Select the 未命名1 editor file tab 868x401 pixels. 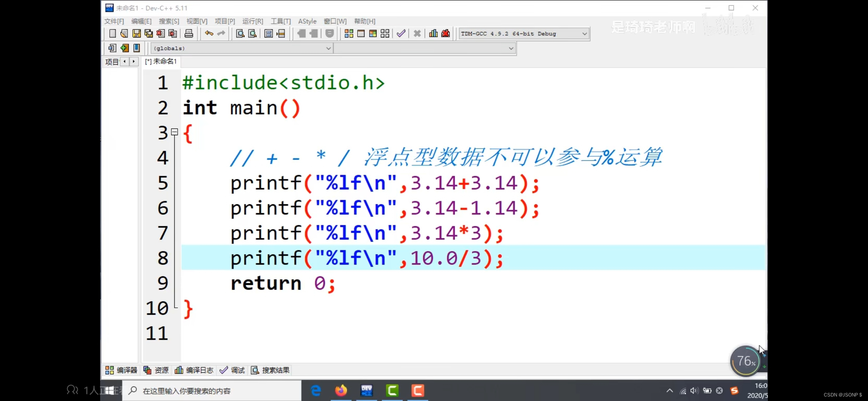(x=161, y=61)
